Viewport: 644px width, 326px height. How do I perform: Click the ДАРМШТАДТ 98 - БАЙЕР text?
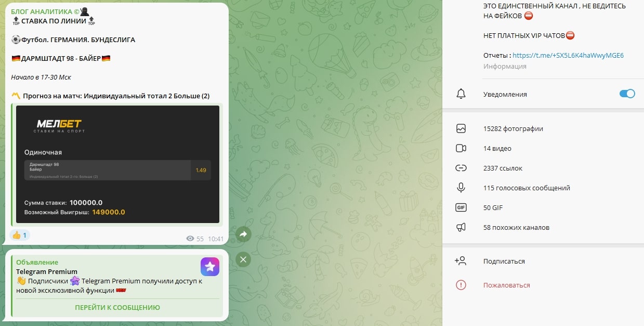(x=61, y=58)
